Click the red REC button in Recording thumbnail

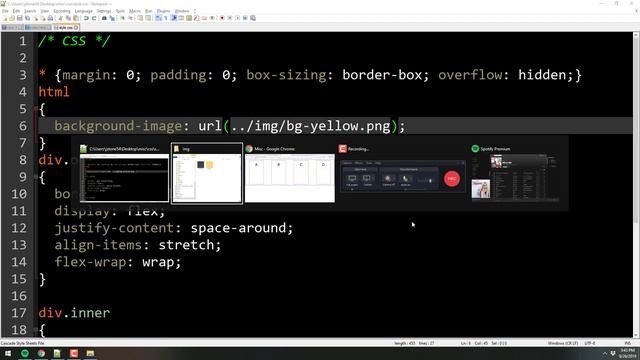[x=451, y=178]
